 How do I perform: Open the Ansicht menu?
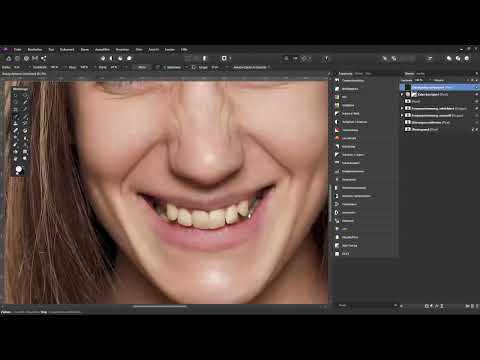154,50
